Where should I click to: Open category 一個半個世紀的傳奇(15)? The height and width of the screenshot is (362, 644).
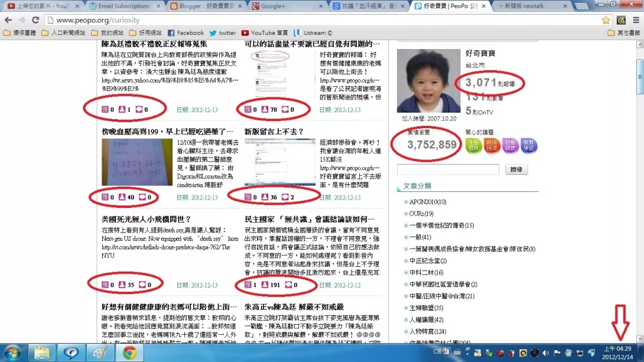pyautogui.click(x=441, y=226)
